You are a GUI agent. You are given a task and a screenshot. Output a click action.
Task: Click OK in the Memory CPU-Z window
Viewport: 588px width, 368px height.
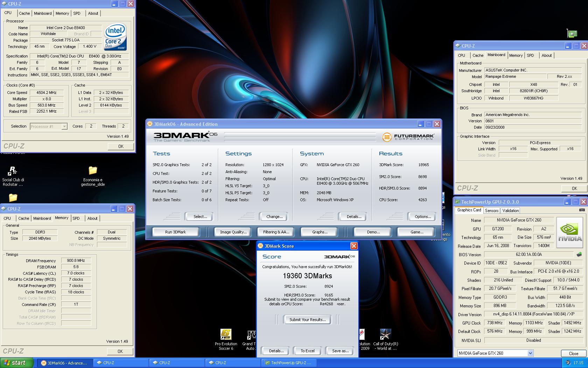tap(120, 351)
